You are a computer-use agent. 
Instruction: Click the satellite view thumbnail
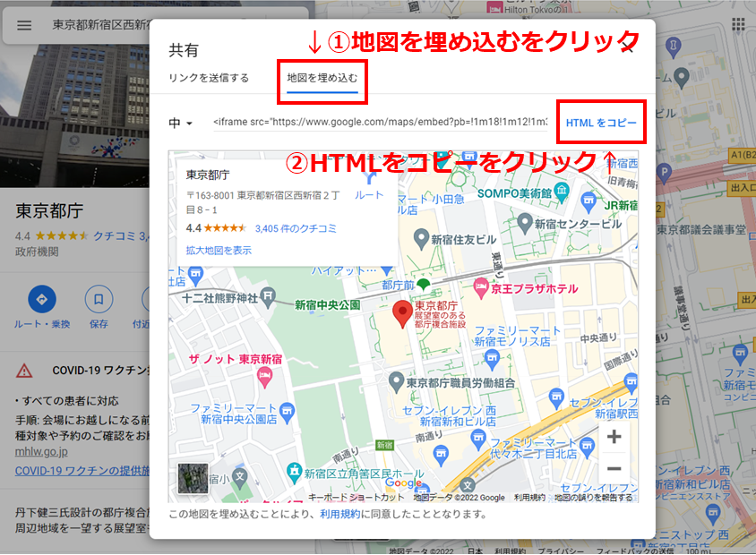[x=193, y=478]
